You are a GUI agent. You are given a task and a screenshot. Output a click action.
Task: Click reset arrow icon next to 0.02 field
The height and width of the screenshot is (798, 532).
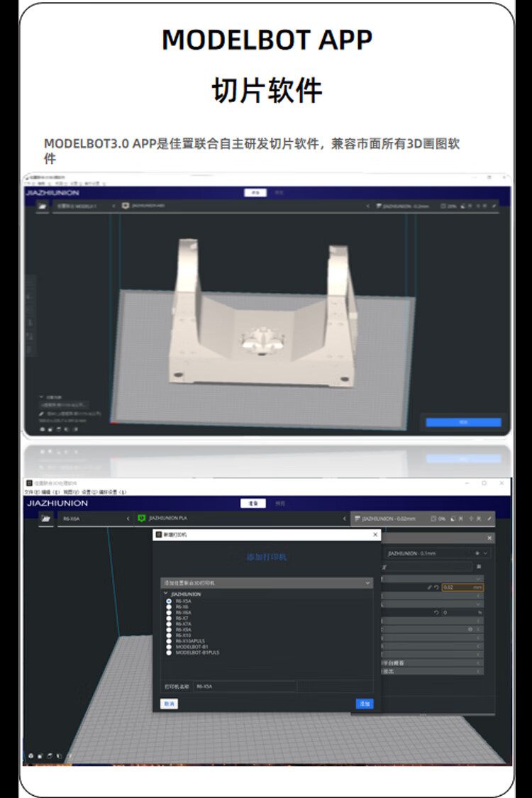(436, 587)
